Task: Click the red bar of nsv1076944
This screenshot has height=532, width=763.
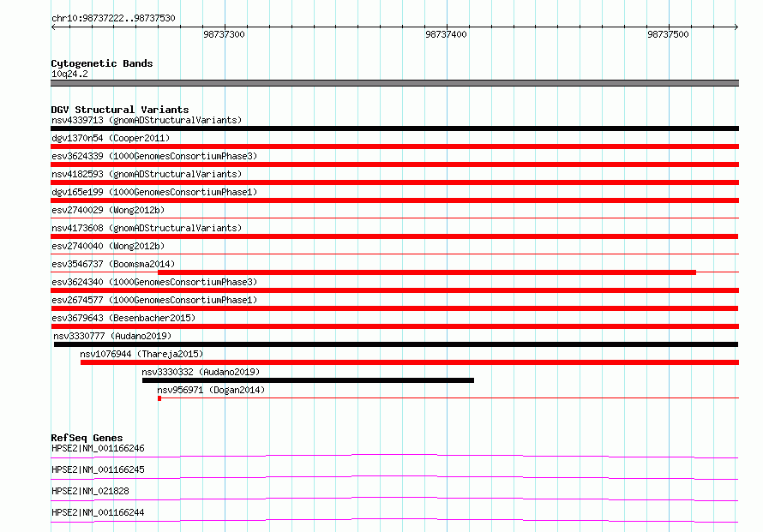Action: pyautogui.click(x=410, y=362)
